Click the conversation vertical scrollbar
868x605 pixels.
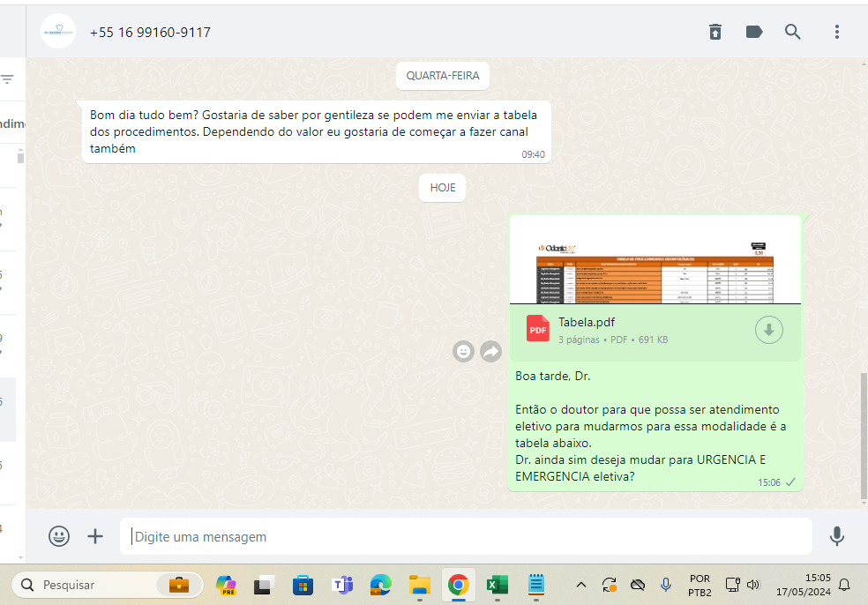(864, 437)
